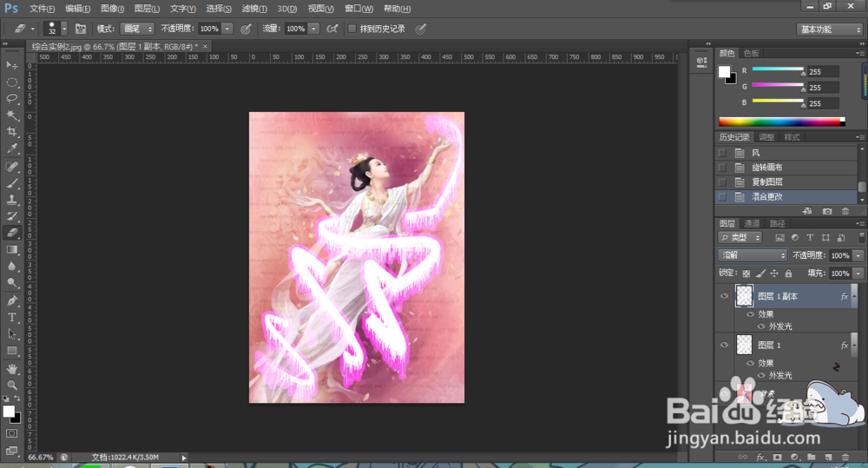Add layer style fx icon at panel bottom
This screenshot has height=468, width=868.
pyautogui.click(x=760, y=457)
